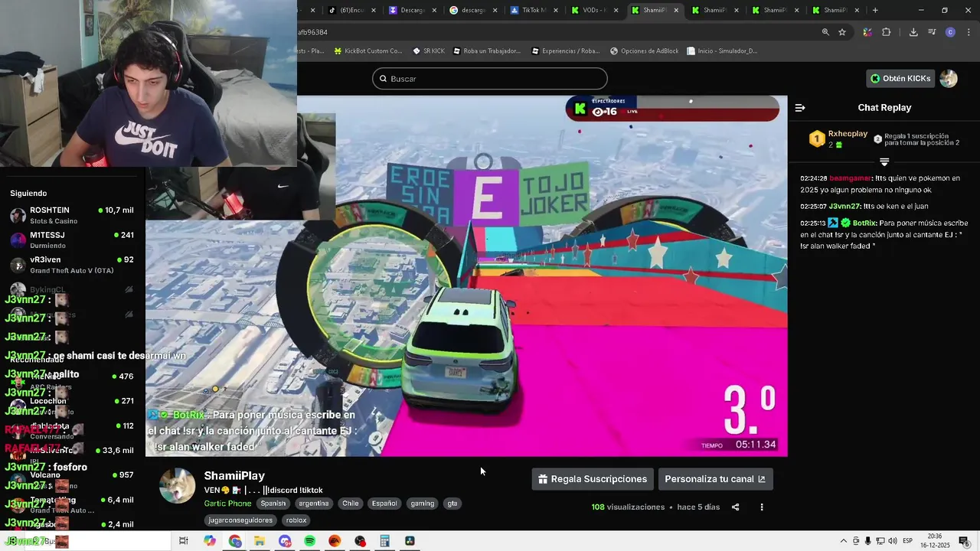Select the roblox tag
The height and width of the screenshot is (551, 980).
[x=296, y=520]
